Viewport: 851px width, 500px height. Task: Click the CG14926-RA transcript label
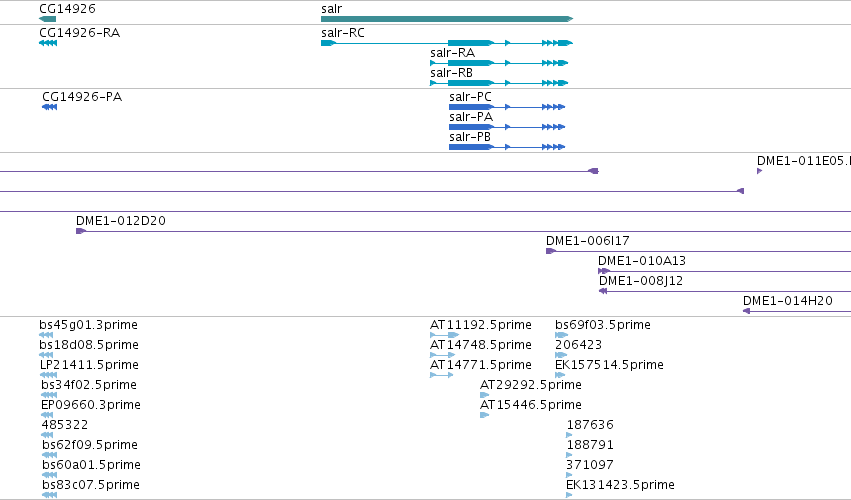click(80, 33)
